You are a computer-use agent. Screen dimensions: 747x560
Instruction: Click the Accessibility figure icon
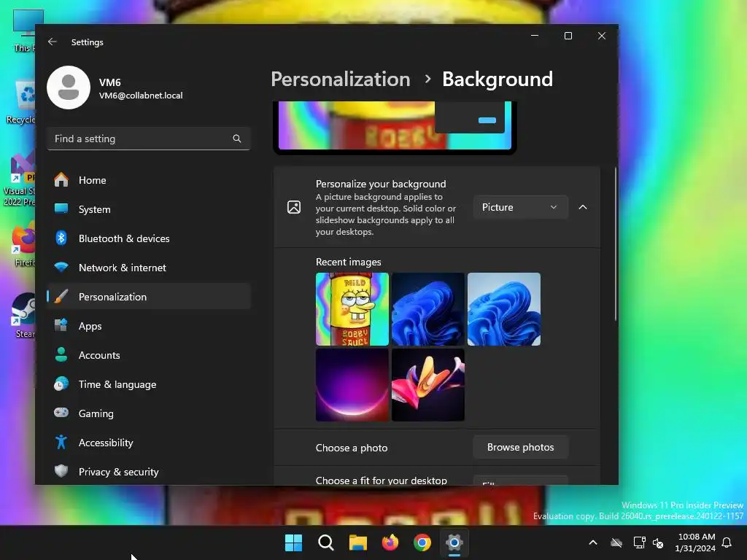pos(61,442)
